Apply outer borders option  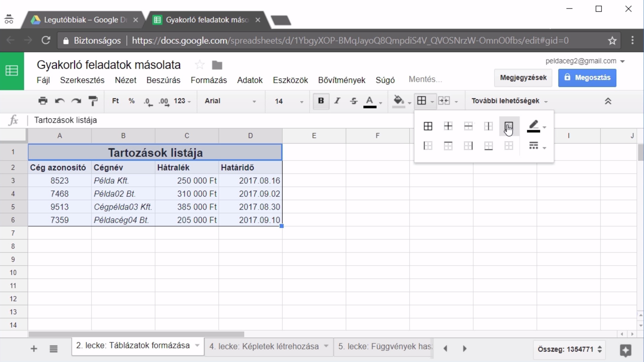[509, 126]
